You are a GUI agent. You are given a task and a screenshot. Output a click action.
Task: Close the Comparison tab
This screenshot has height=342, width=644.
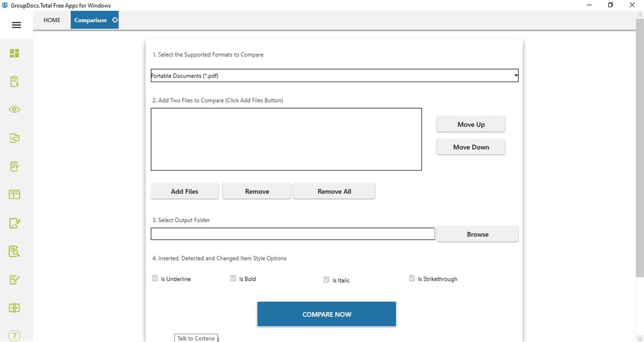coord(115,20)
